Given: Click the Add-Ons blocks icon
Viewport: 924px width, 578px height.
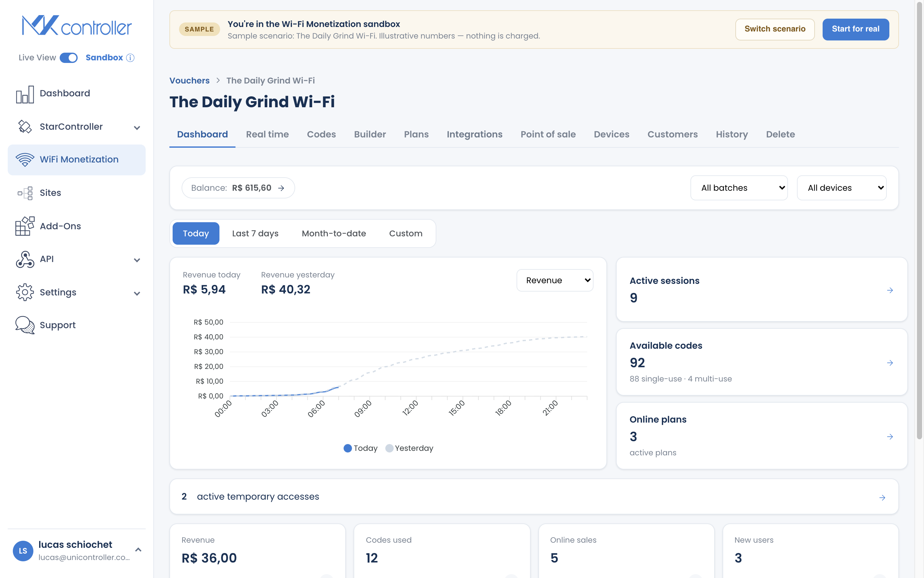Looking at the screenshot, I should [25, 226].
